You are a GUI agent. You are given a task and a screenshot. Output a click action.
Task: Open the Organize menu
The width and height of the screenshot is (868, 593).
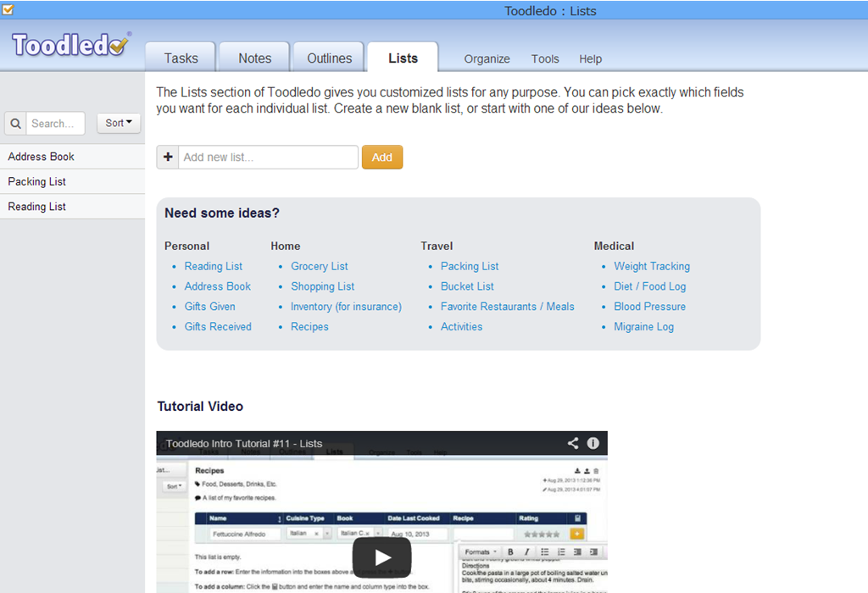pyautogui.click(x=487, y=58)
